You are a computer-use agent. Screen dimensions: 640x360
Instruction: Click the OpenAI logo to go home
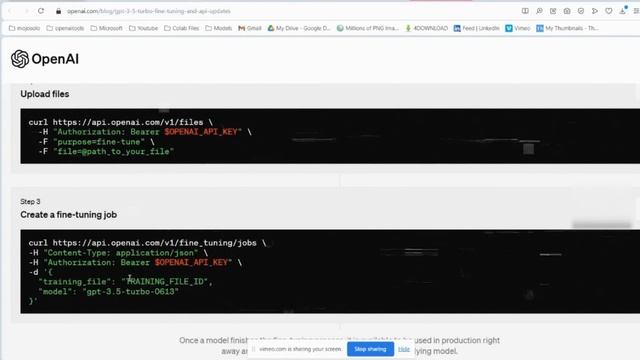(x=45, y=59)
